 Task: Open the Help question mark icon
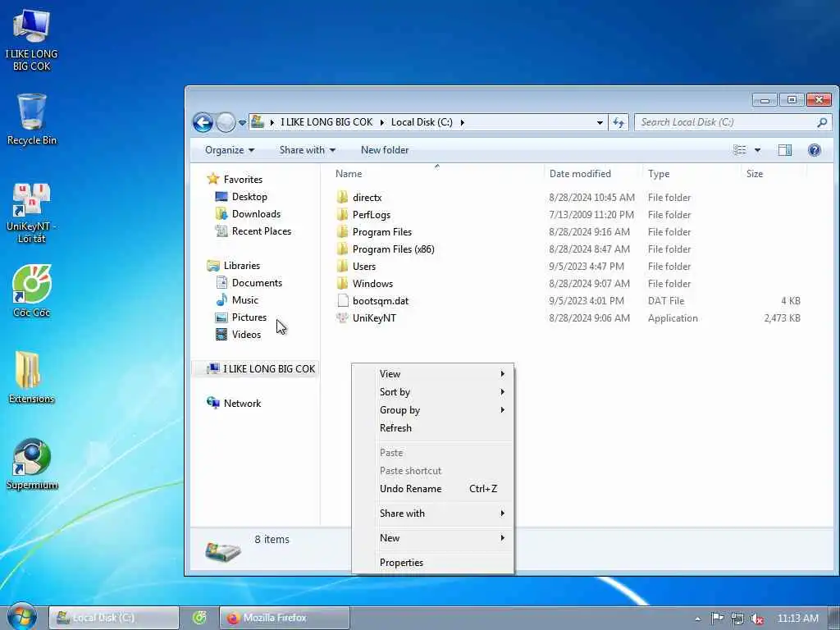click(x=815, y=150)
